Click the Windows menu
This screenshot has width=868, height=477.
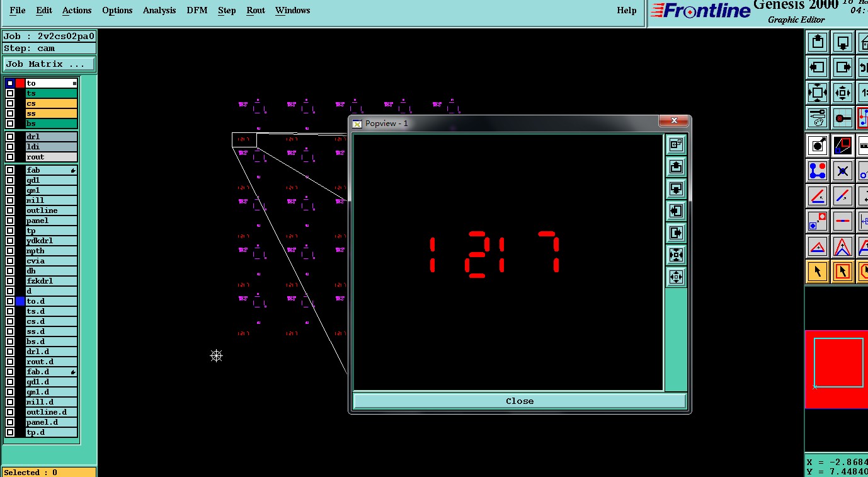[292, 10]
